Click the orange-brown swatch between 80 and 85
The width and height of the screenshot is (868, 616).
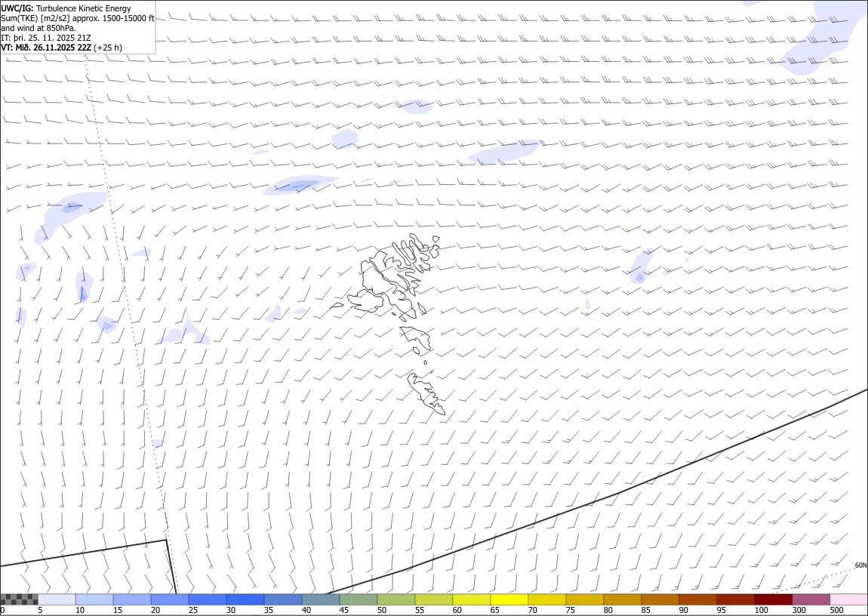[622, 599]
